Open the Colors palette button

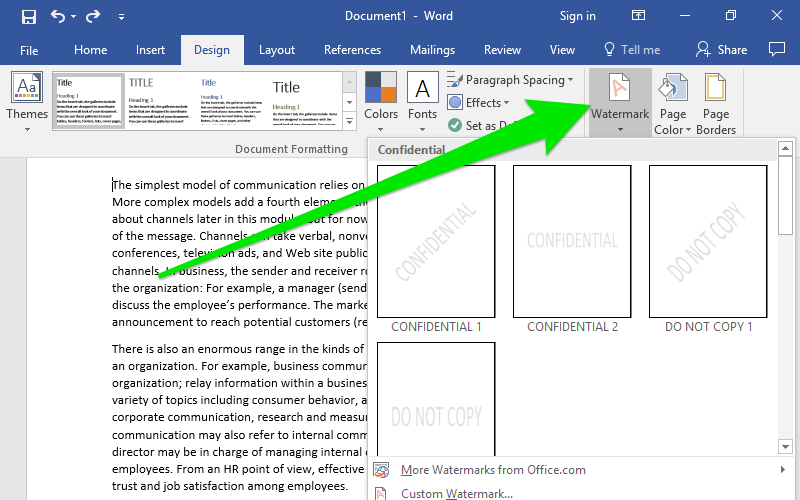point(381,101)
